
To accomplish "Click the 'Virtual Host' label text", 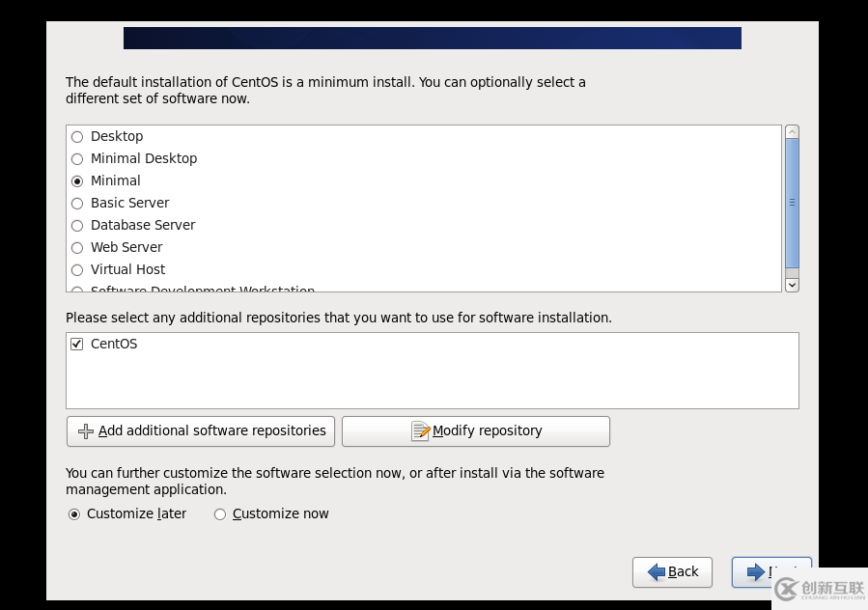I will coord(127,269).
